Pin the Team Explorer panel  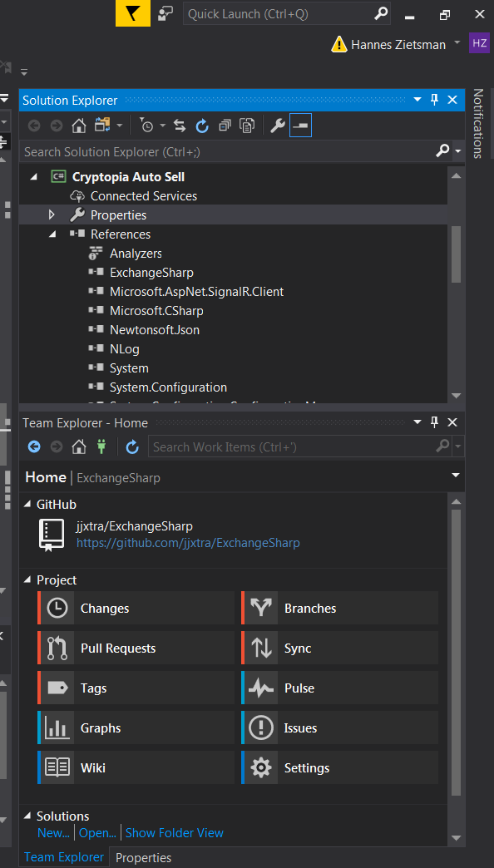pos(434,422)
